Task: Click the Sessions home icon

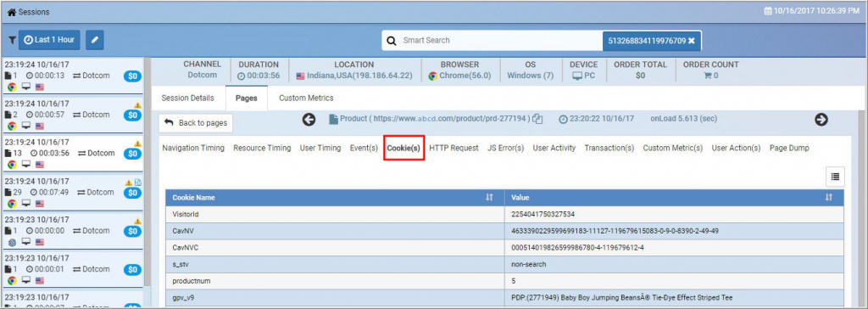Action: pos(11,12)
